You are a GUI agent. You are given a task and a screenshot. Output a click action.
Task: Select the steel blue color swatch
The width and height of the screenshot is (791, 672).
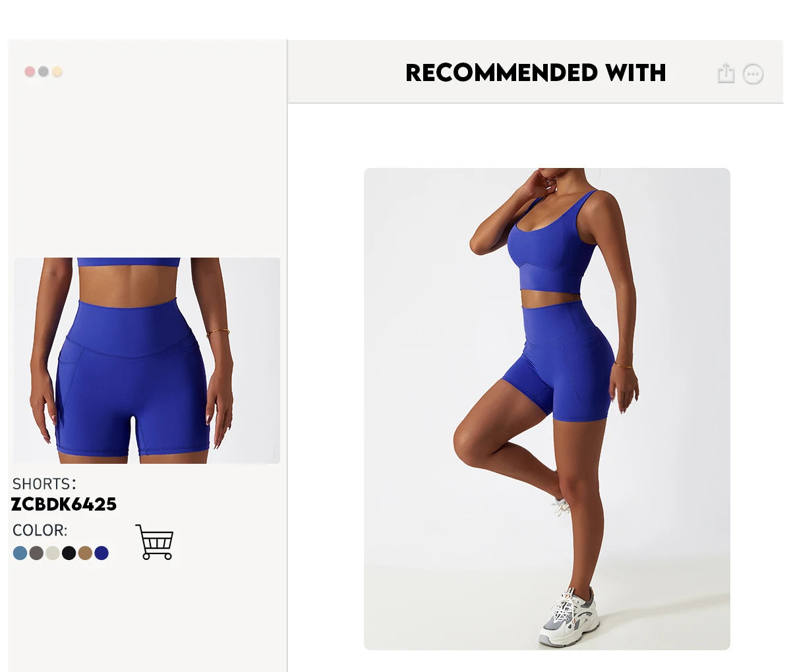click(x=20, y=553)
